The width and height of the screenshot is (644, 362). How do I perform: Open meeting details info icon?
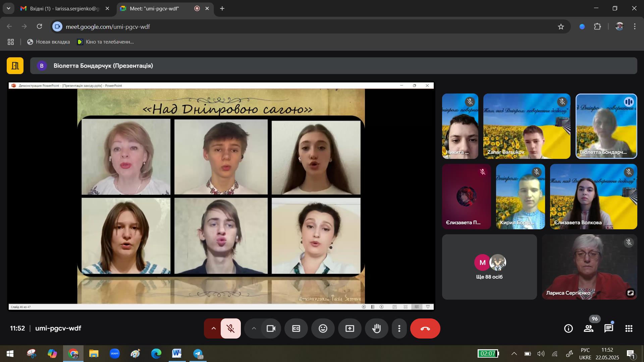(x=569, y=328)
